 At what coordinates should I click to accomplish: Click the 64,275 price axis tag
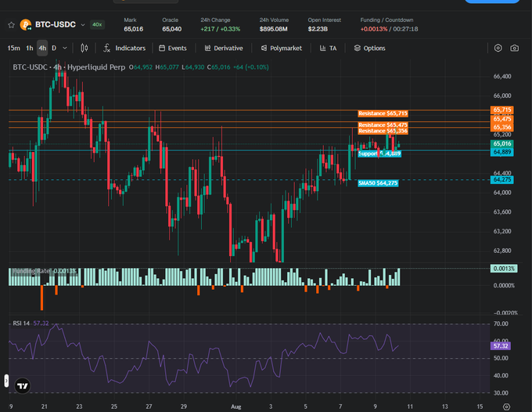coord(501,179)
